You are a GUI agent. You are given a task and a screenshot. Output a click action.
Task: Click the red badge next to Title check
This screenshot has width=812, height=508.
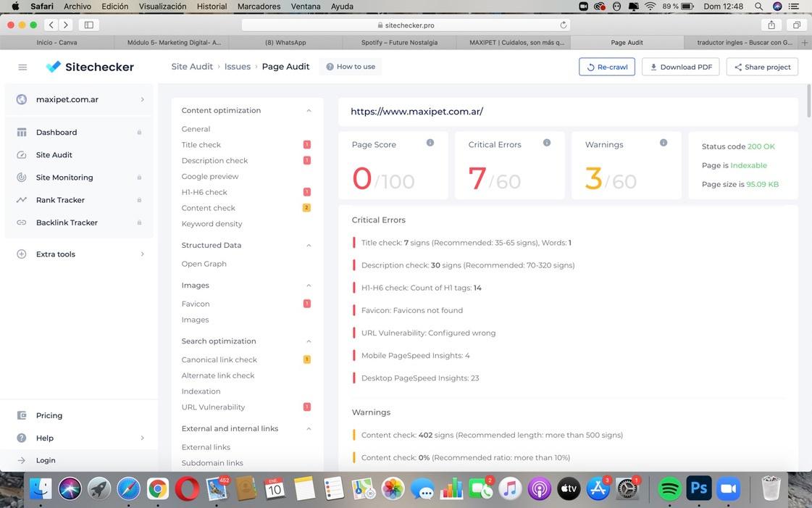click(306, 144)
